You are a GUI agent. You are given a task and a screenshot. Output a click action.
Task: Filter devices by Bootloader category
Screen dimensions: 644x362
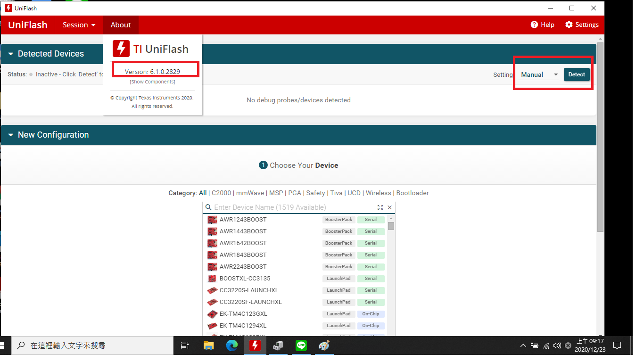[x=413, y=193]
